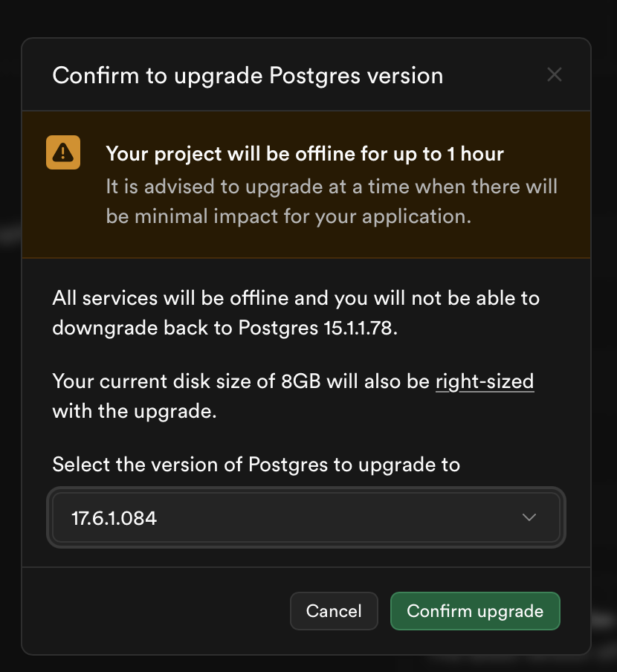617x672 pixels.
Task: Click the 'All services will be offline' paragraph
Action: pos(296,299)
